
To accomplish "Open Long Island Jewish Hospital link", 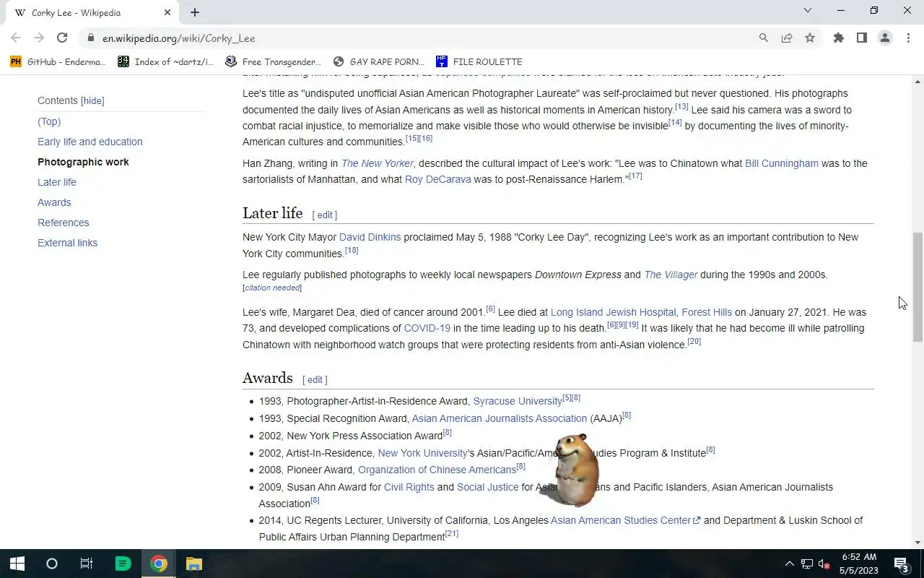I will point(614,312).
